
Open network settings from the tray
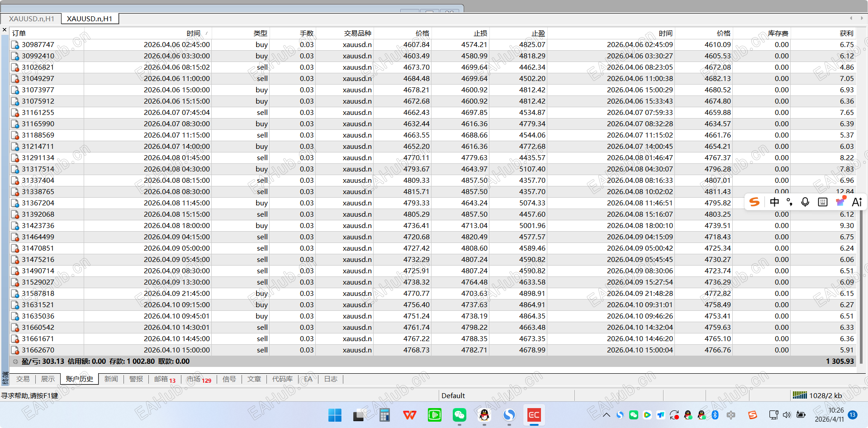(773, 415)
